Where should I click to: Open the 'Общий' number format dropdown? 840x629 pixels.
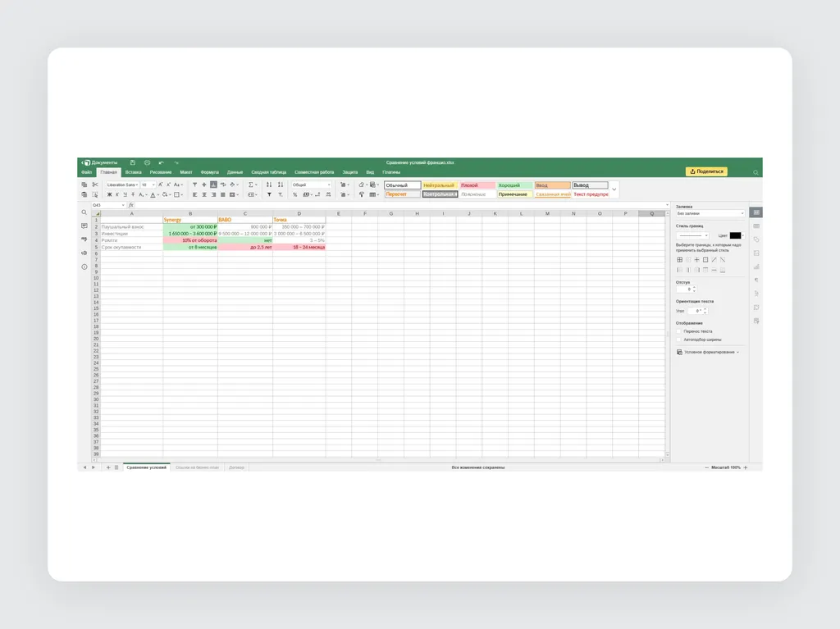click(311, 185)
